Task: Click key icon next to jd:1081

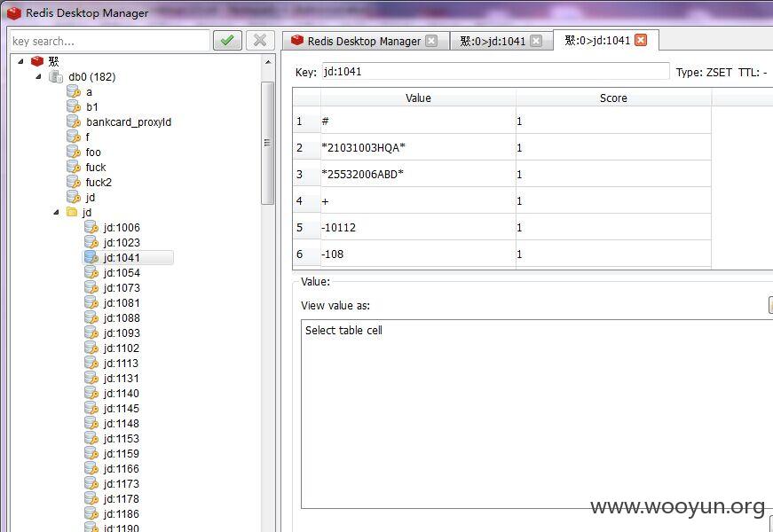Action: 91,302
